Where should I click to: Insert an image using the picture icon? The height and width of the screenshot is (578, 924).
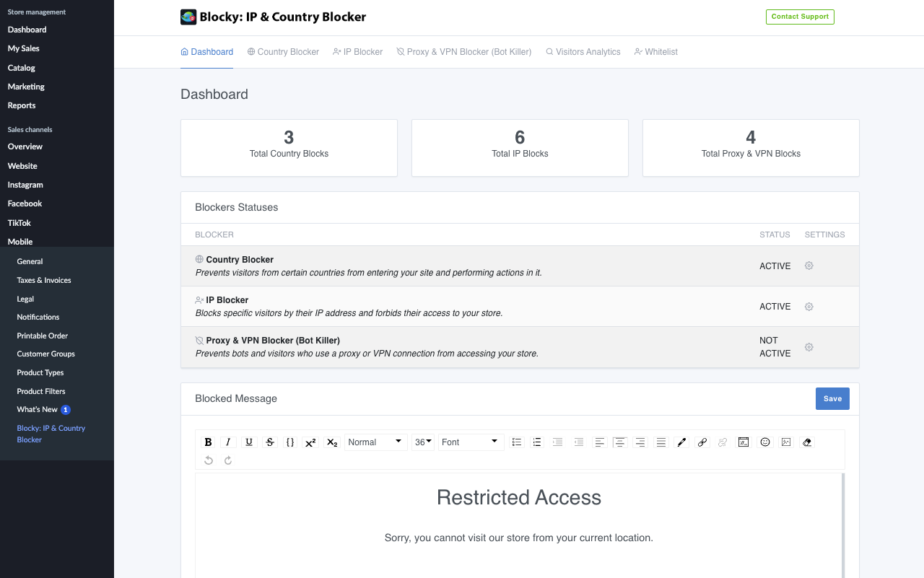(x=786, y=442)
